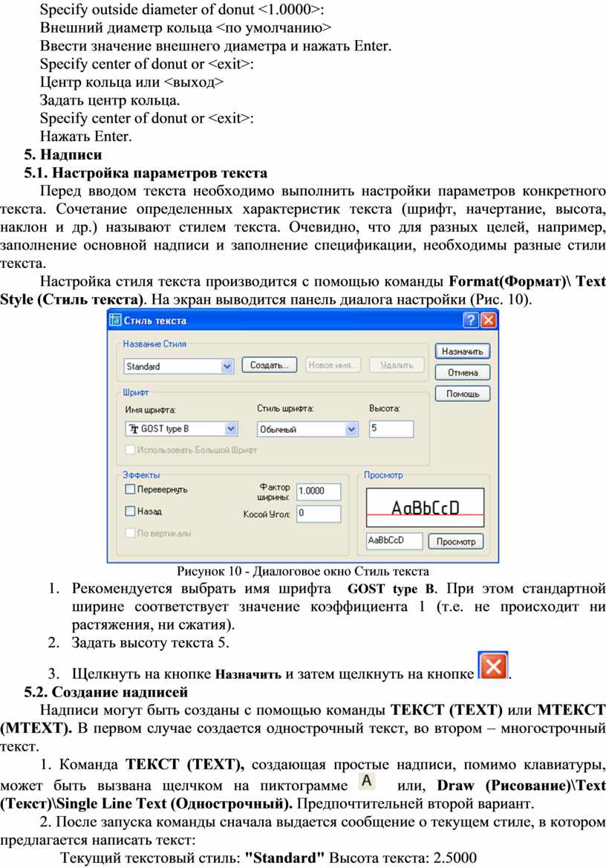Viewport: 606px width, 868px height.
Task: Click the AaBbCcD sample text field
Action: [394, 541]
